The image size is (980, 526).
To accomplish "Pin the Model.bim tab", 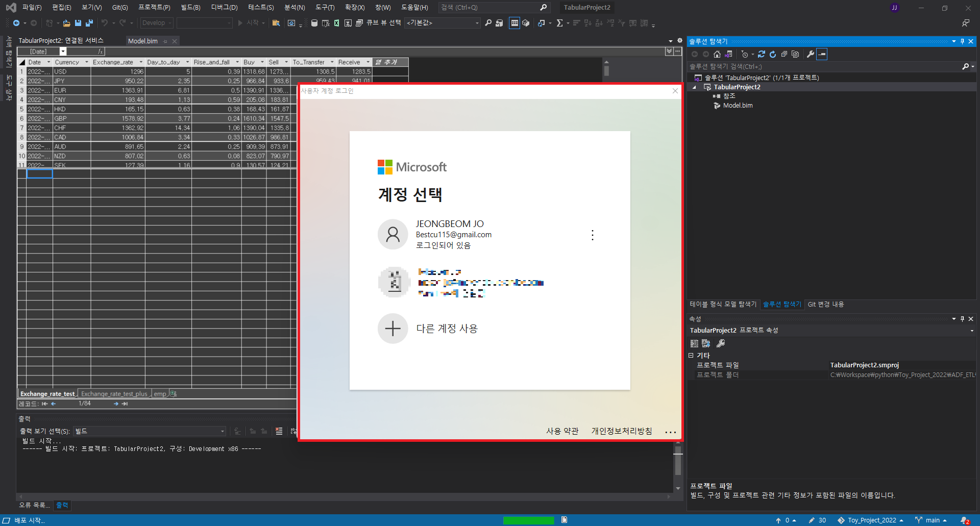I will pyautogui.click(x=165, y=41).
